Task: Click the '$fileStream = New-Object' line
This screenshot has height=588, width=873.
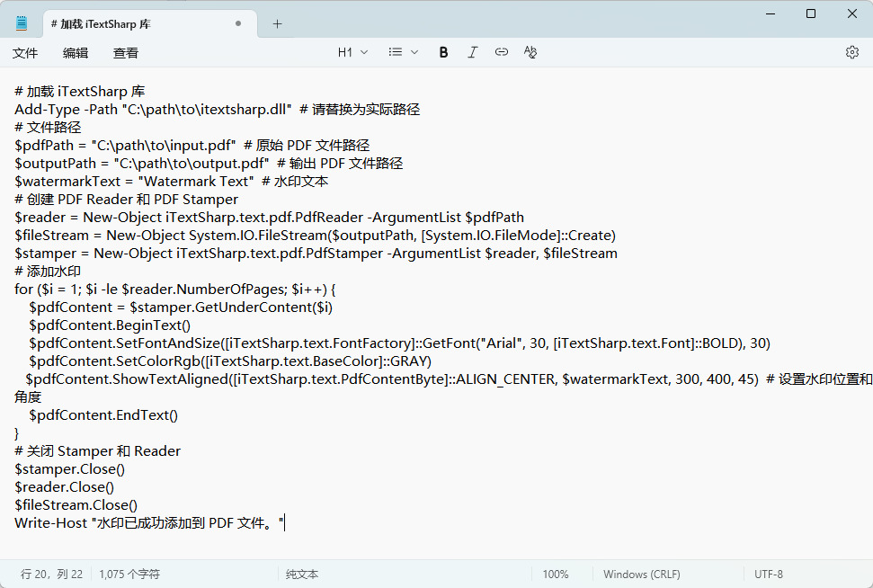Action: [316, 236]
